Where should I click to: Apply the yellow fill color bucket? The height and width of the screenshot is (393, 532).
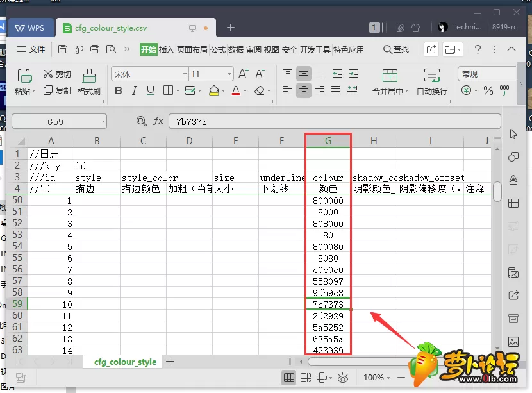[213, 90]
